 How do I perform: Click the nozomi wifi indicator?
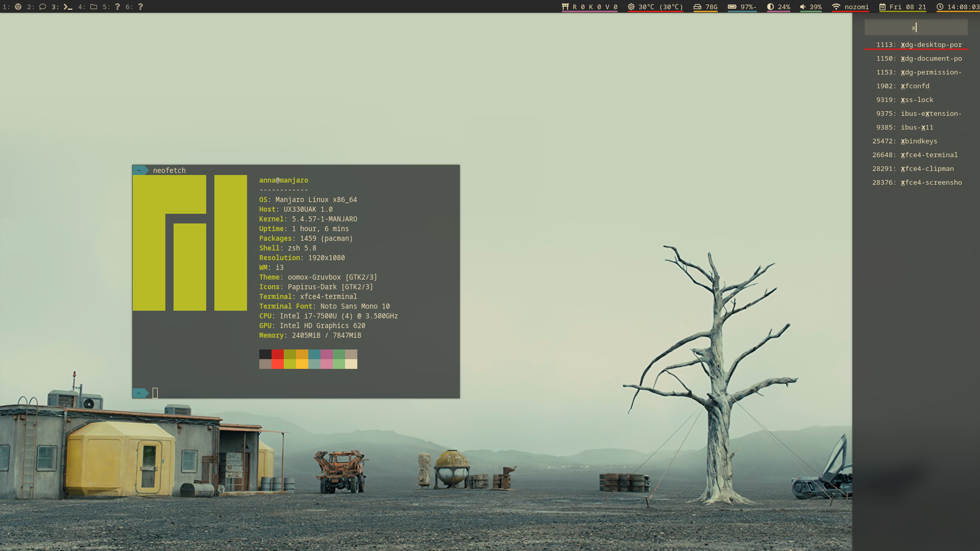pyautogui.click(x=850, y=7)
